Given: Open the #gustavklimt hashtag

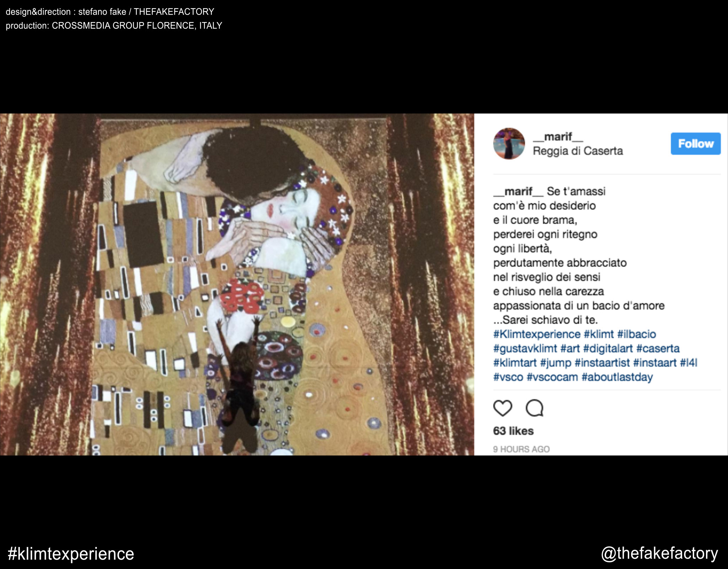Looking at the screenshot, I should (525, 349).
